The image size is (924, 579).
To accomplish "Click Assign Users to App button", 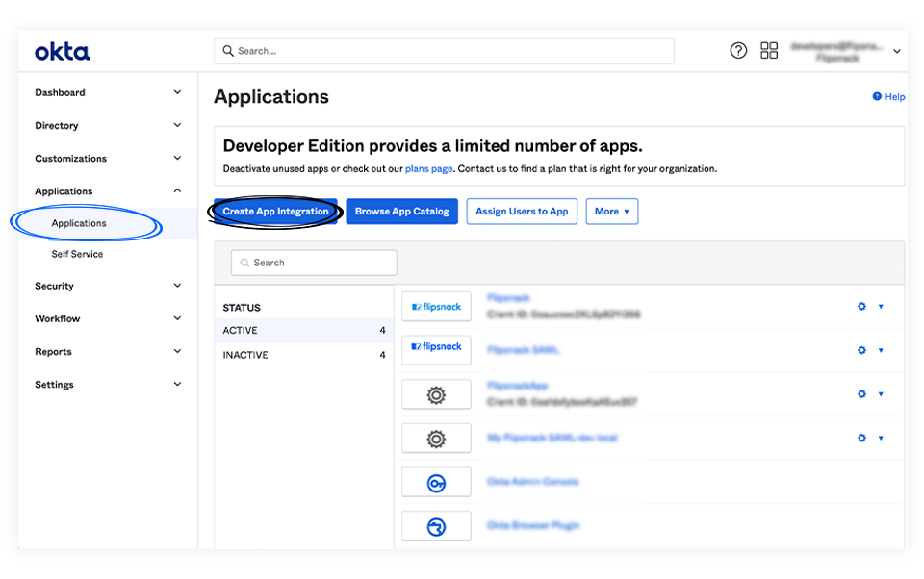I will (x=522, y=212).
